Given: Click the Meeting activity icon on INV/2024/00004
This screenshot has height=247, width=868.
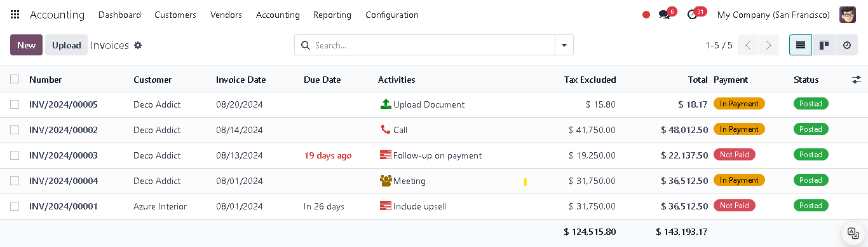Looking at the screenshot, I should [x=386, y=181].
